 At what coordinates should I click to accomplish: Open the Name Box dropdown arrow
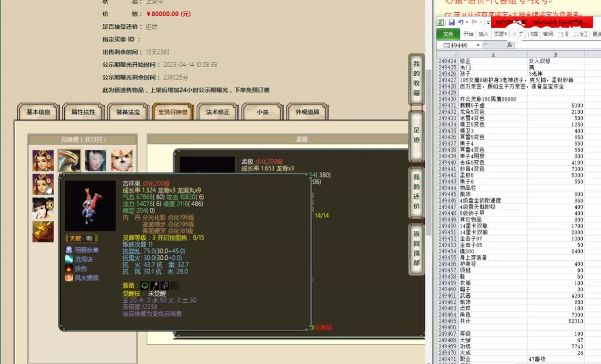point(478,45)
